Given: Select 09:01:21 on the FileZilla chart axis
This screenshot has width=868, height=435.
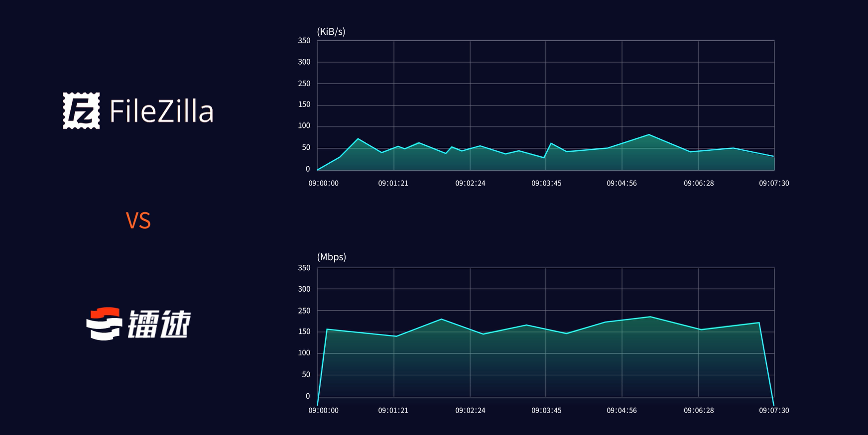Looking at the screenshot, I should click(x=393, y=183).
